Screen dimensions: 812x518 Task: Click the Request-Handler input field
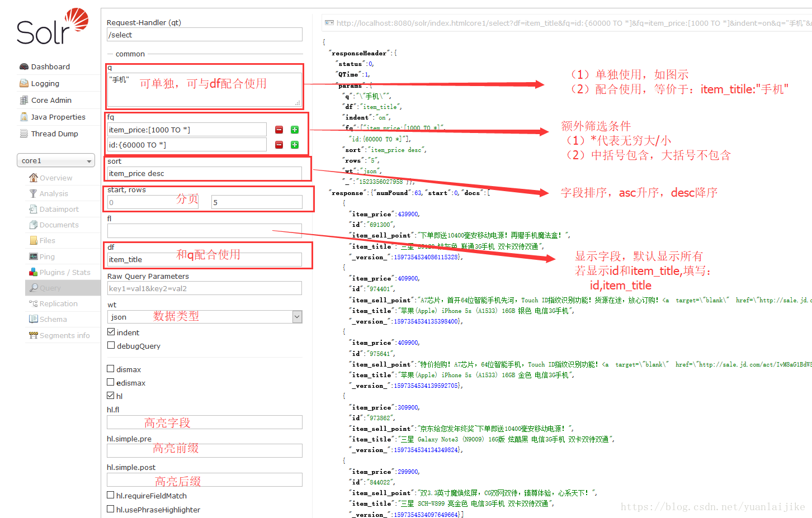coord(205,35)
